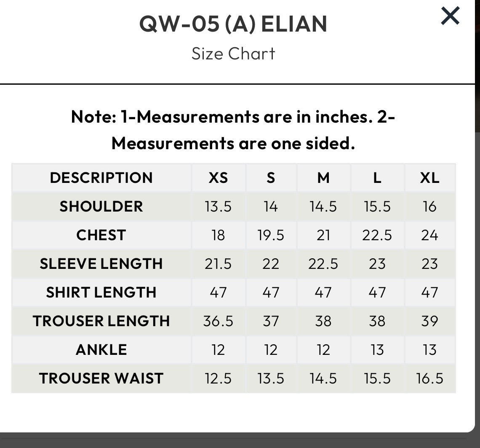Image resolution: width=480 pixels, height=448 pixels.
Task: Click the CHEST row label
Action: tap(101, 235)
